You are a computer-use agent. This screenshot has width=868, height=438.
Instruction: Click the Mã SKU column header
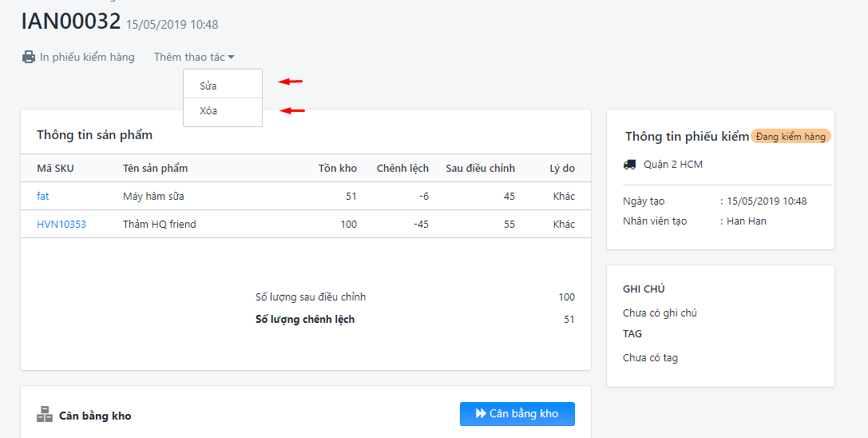(55, 169)
